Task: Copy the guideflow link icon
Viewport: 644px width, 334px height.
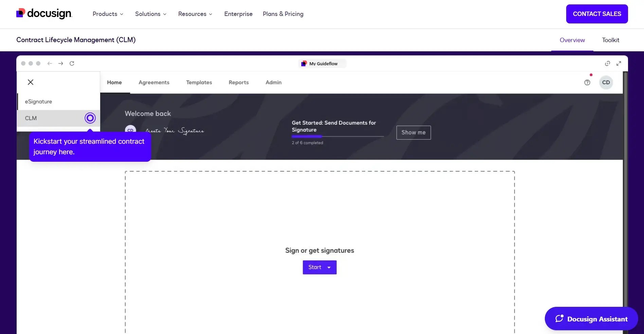Action: [607, 64]
